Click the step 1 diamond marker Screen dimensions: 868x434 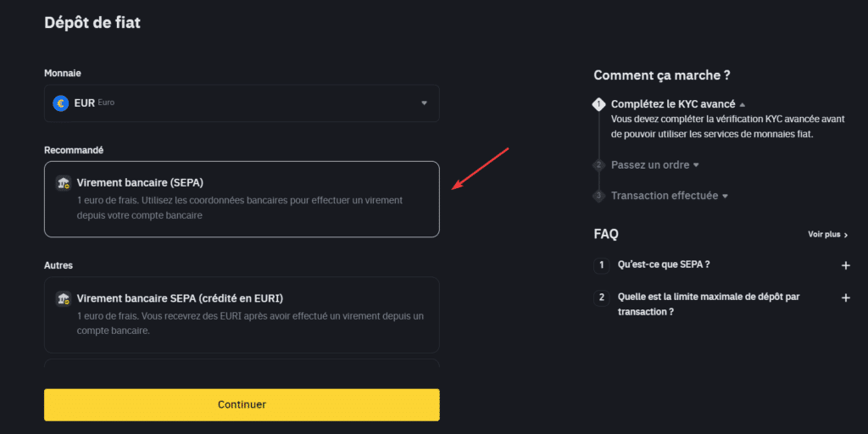click(x=598, y=104)
